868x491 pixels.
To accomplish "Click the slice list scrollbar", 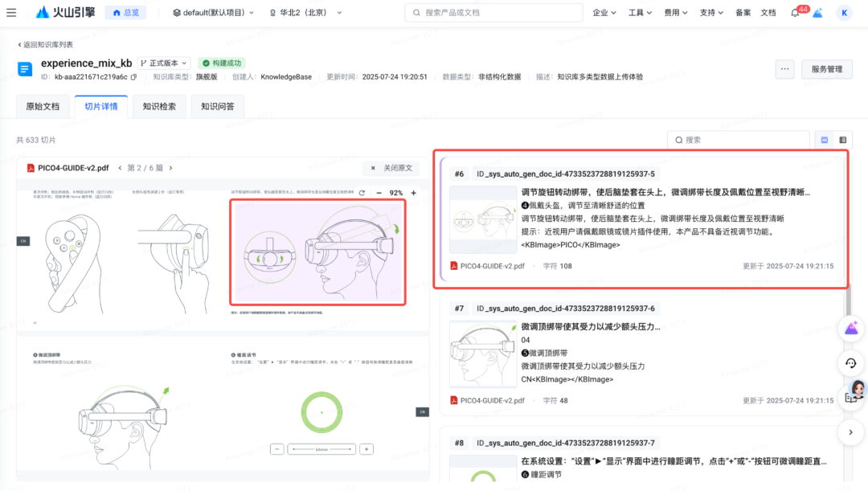I will 848,301.
